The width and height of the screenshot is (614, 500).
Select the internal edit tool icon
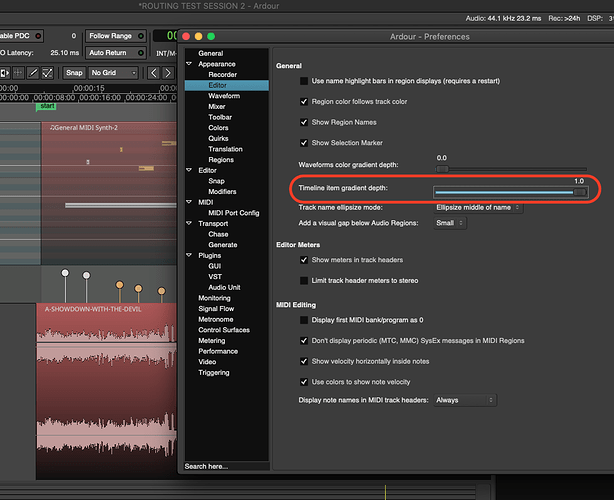coord(46,73)
